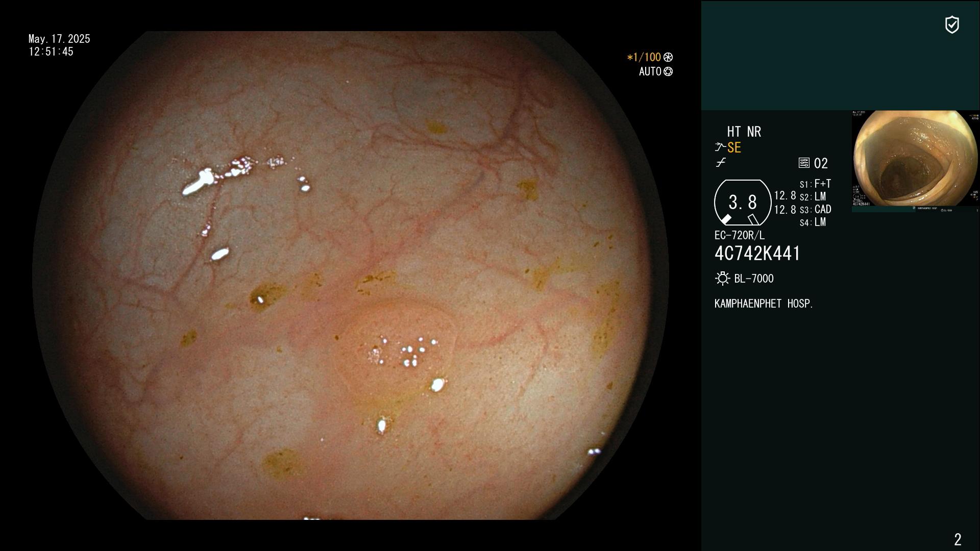Open the captured colon thumbnail image

[915, 161]
